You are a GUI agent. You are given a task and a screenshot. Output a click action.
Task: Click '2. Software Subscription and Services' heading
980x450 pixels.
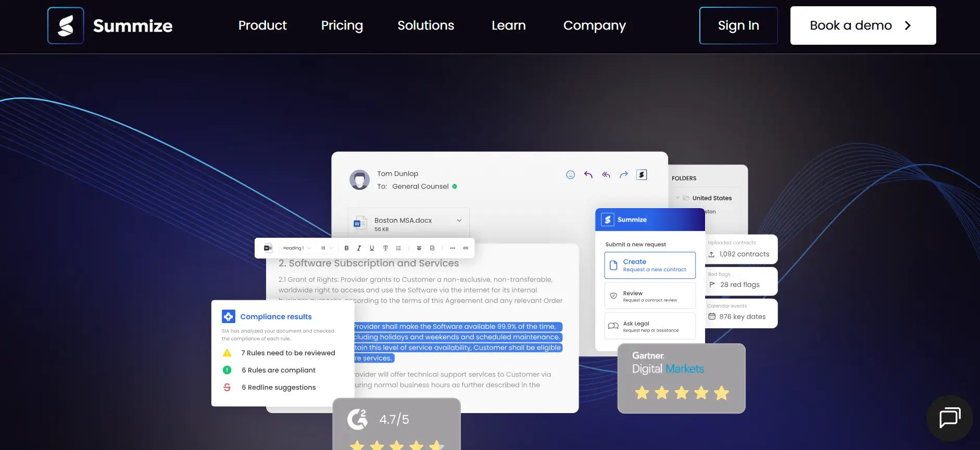[369, 263]
